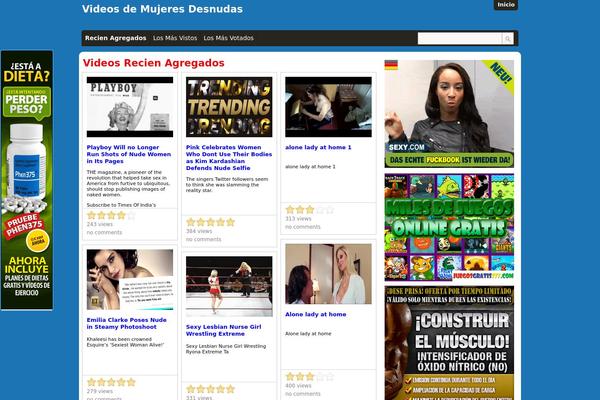This screenshot has width=600, height=400.
Task: Open the 'alone lady at home 1' link
Action: click(x=318, y=147)
